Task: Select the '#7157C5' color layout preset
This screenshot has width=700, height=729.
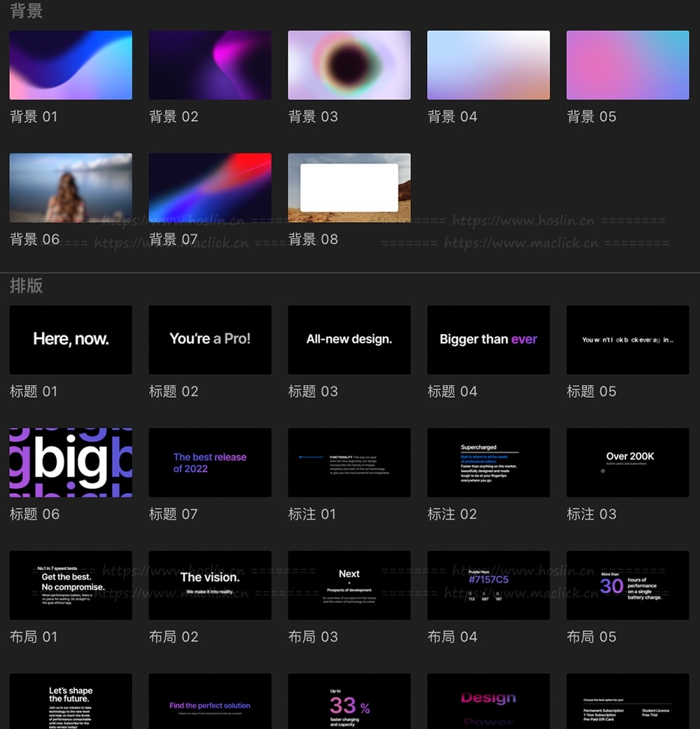Action: coord(489,585)
